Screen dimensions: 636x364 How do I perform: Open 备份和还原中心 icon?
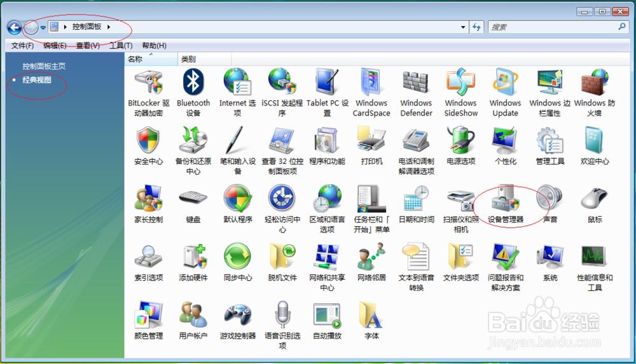pyautogui.click(x=193, y=140)
